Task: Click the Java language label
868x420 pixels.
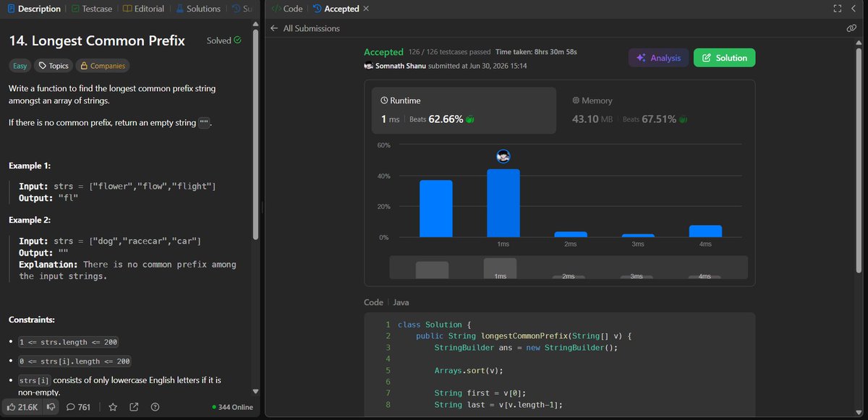Action: [x=401, y=302]
